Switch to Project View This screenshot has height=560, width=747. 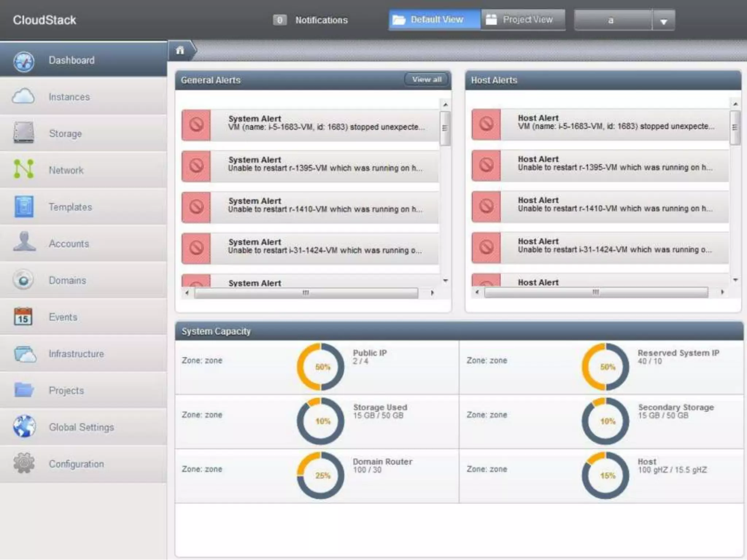(x=523, y=20)
